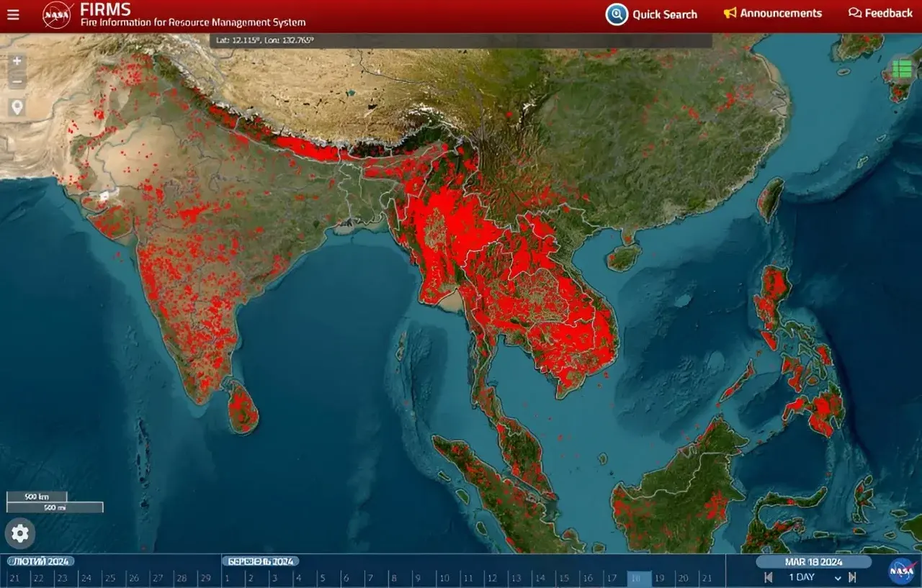Zoom in on the map
This screenshot has height=588, width=922.
point(17,61)
